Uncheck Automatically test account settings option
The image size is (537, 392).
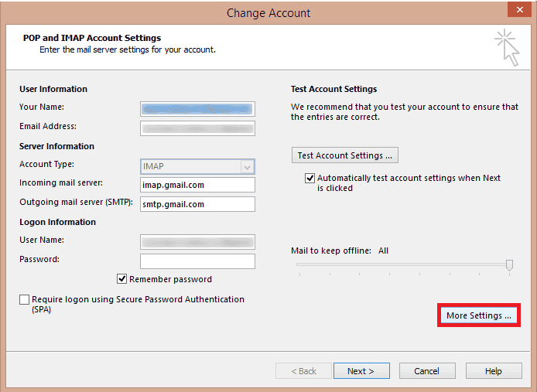(x=310, y=178)
